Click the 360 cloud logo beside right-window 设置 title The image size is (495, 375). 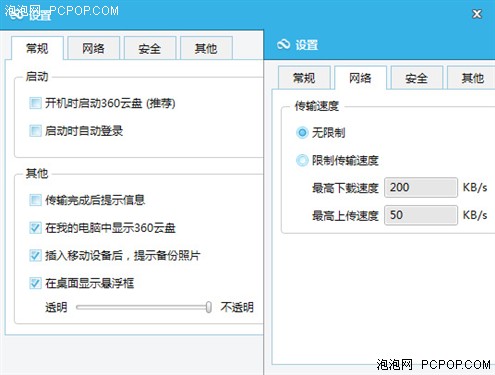click(283, 44)
